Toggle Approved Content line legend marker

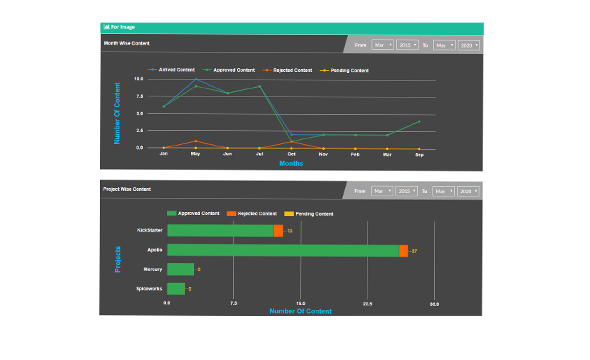207,70
